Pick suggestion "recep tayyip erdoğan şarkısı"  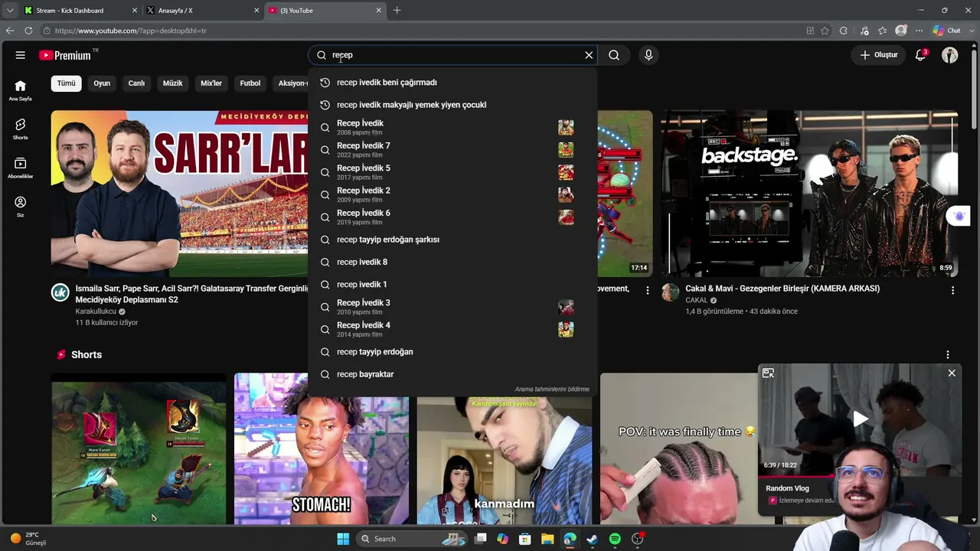coord(452,240)
